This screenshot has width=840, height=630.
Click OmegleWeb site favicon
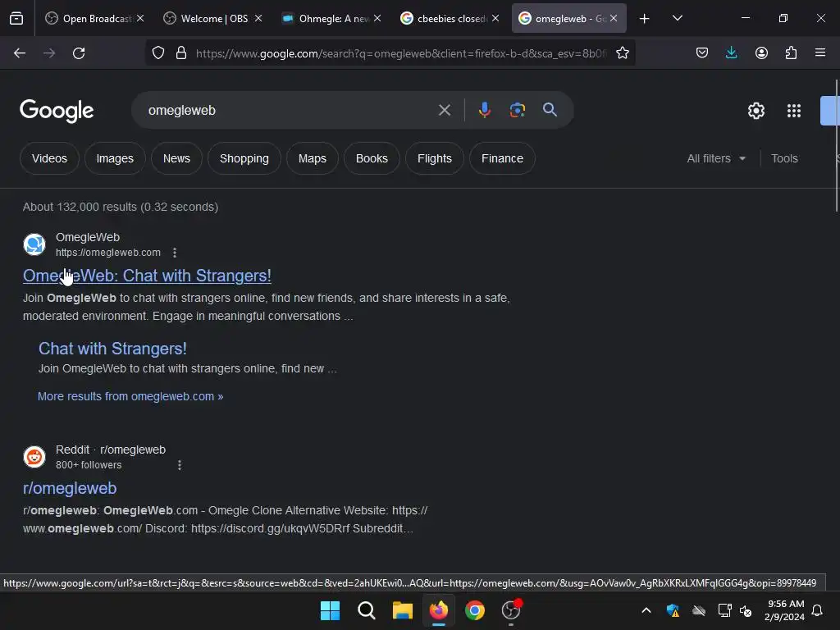[34, 244]
